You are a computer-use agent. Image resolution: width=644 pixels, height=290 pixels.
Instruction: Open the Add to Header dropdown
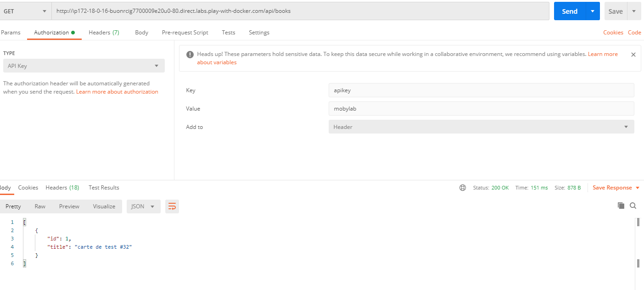click(x=481, y=127)
